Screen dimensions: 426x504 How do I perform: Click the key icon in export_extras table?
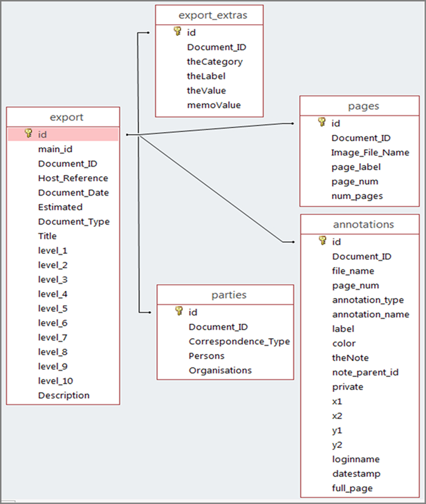(177, 31)
